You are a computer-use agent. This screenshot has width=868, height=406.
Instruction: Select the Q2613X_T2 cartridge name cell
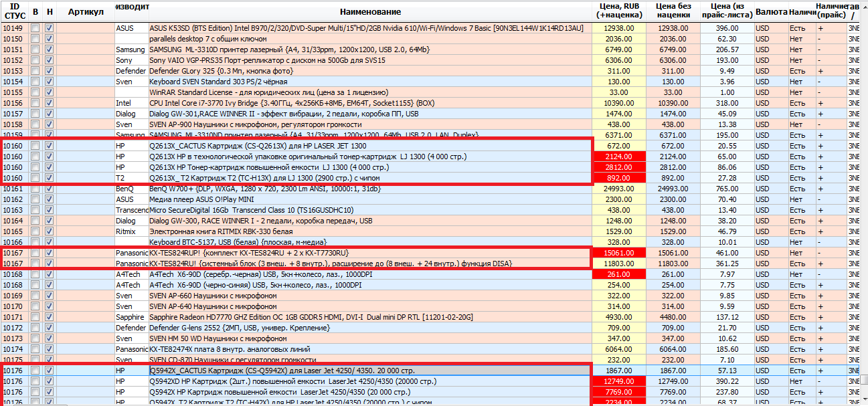point(370,178)
